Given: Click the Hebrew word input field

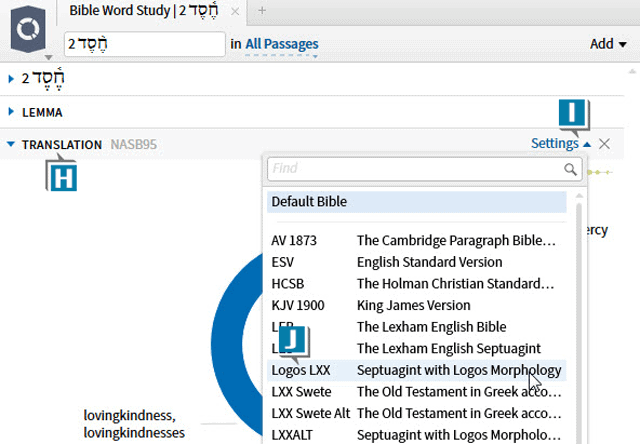Looking at the screenshot, I should pyautogui.click(x=144, y=44).
